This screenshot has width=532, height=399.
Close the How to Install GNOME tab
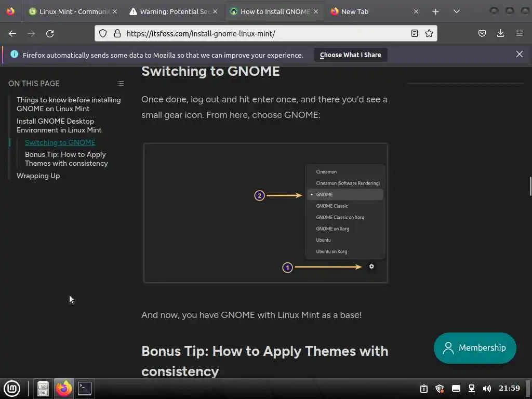tap(316, 11)
